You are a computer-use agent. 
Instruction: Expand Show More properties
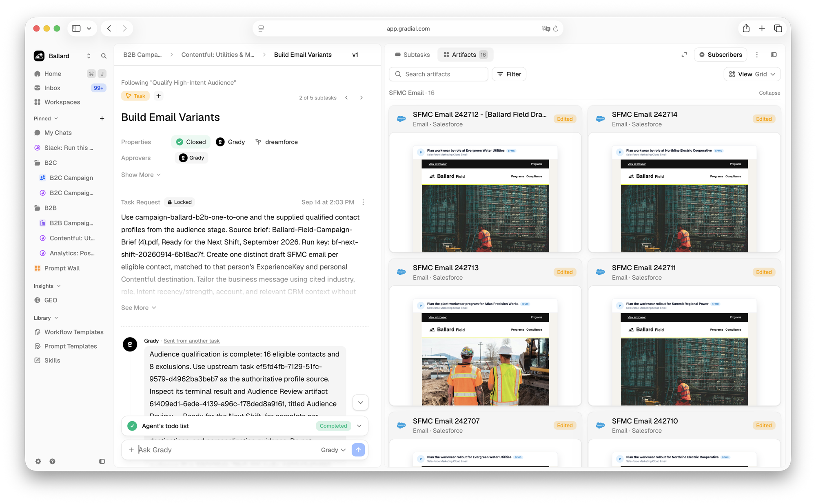coord(141,175)
